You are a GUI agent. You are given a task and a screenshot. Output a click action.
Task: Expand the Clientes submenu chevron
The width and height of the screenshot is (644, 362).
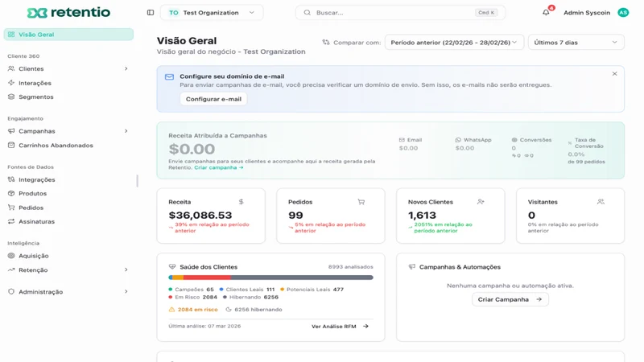126,68
